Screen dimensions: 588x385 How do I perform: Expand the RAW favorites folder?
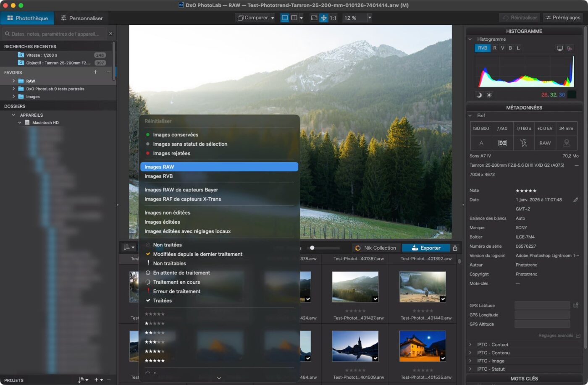[13, 81]
